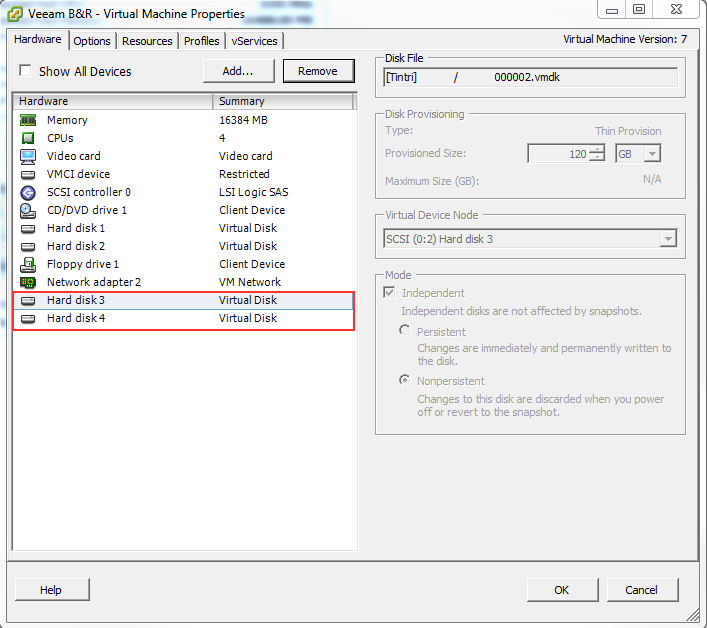Click the Hard disk 4 icon
This screenshot has height=628, width=707.
pyautogui.click(x=28, y=319)
